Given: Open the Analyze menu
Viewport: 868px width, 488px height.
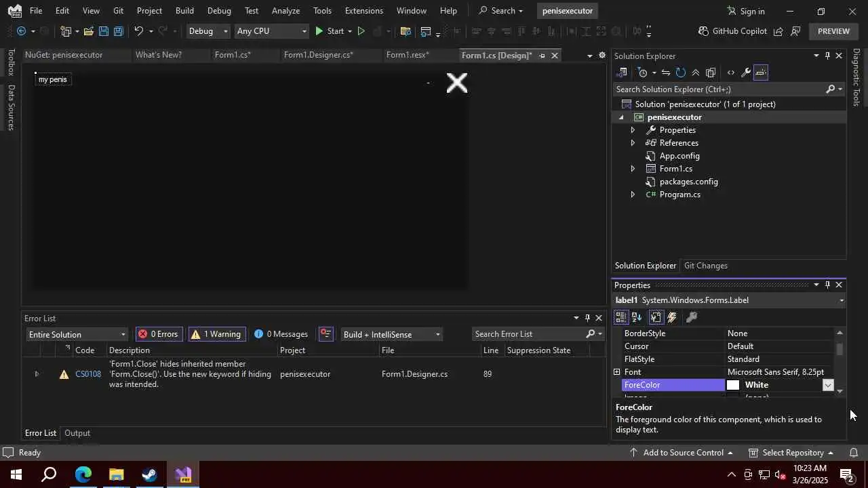Looking at the screenshot, I should (285, 11).
